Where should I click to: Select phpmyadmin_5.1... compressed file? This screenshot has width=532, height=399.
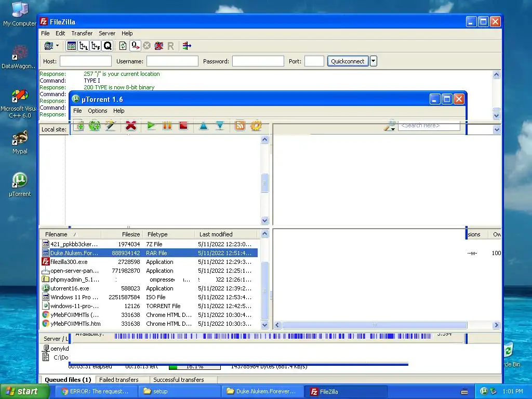[149, 280]
